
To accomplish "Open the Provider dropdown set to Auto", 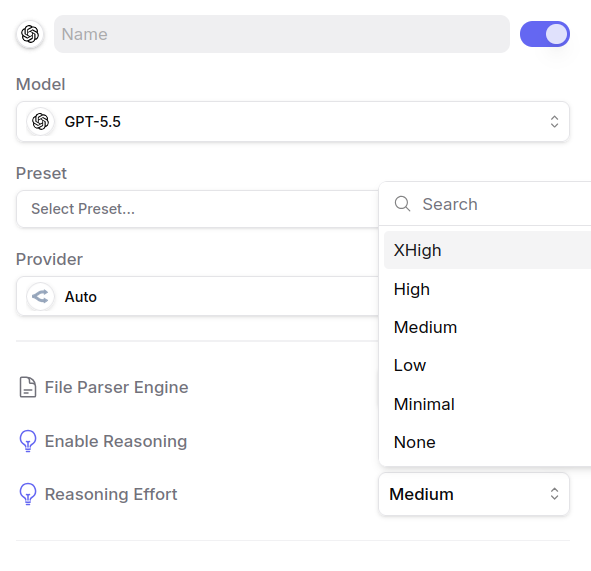I will point(197,297).
